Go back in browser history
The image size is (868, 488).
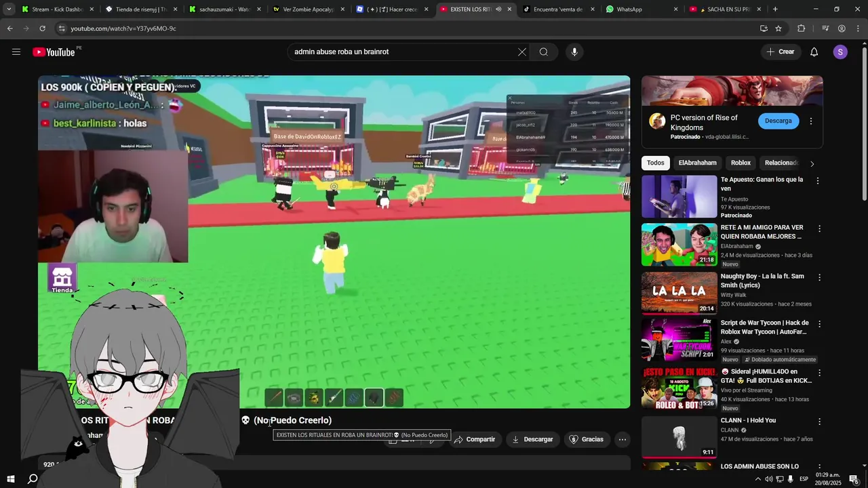(x=9, y=28)
